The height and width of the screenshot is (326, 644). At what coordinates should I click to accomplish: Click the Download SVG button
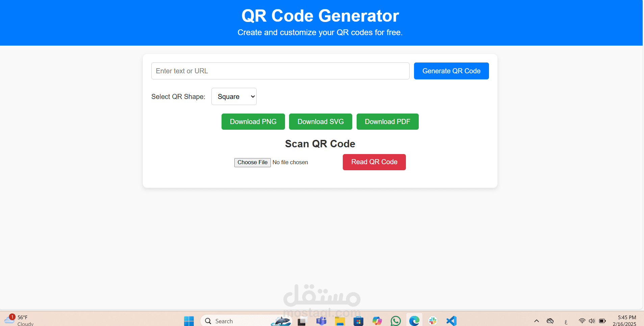320,122
